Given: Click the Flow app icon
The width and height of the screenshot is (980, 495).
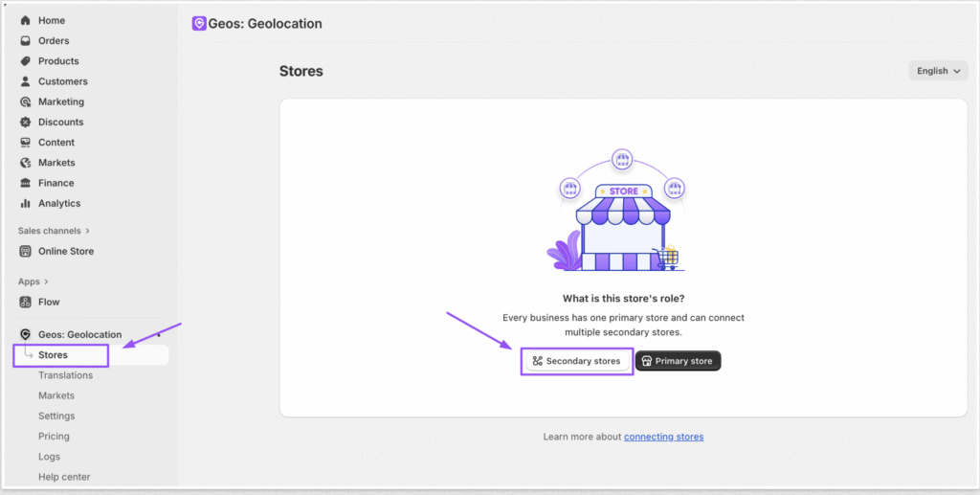Looking at the screenshot, I should (x=26, y=302).
